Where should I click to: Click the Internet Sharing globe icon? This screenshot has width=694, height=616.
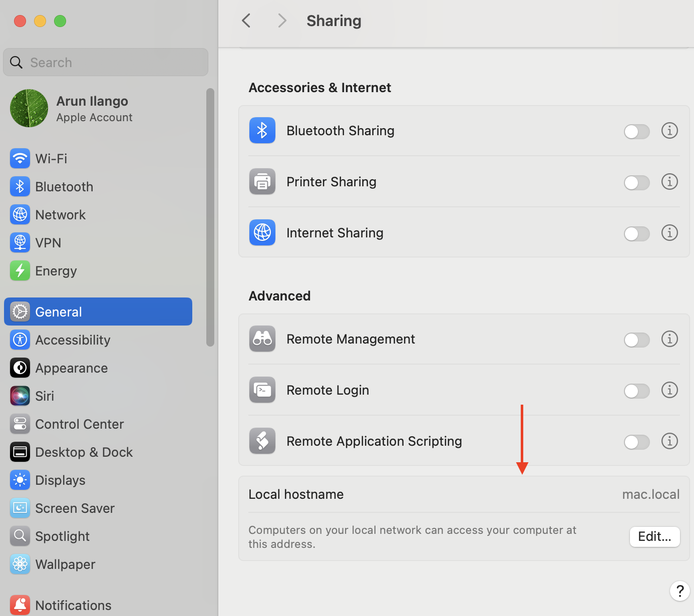point(262,232)
